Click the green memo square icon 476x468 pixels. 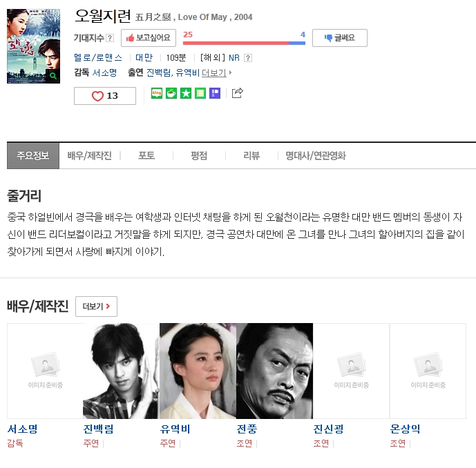coord(200,93)
